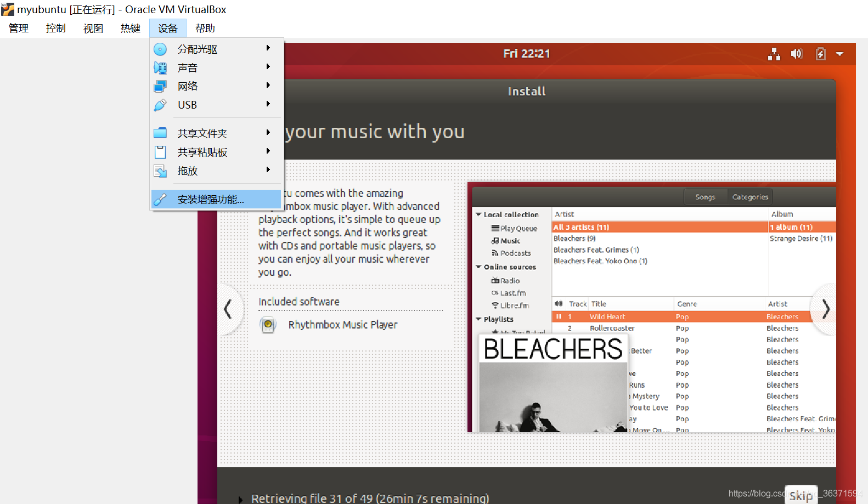Viewport: 868px width, 504px height.
Task: Expand the 网络 submenu arrow
Action: tap(268, 86)
